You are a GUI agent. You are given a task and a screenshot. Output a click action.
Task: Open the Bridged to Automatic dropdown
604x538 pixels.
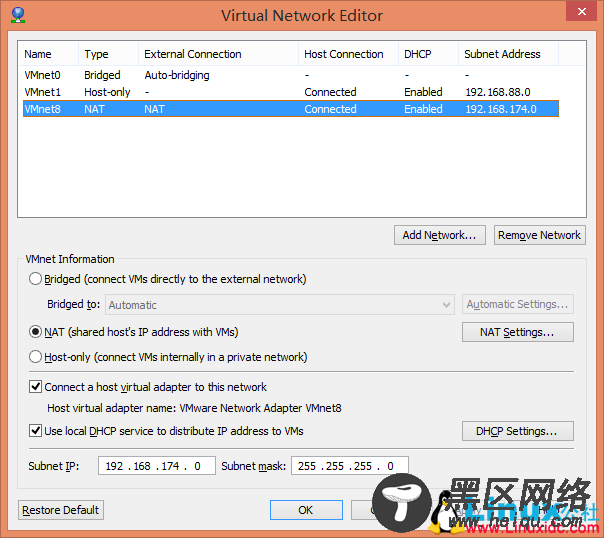pyautogui.click(x=280, y=305)
